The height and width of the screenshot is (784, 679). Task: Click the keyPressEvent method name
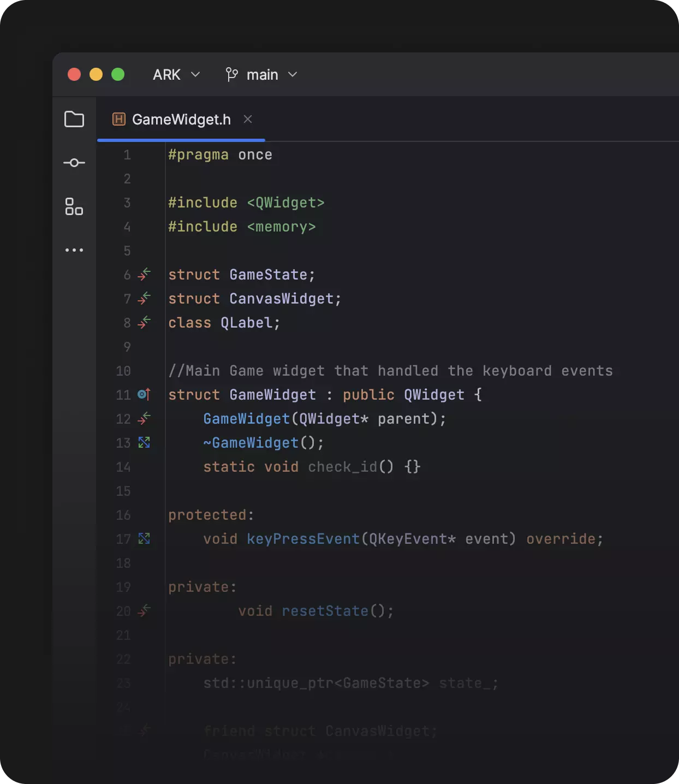tap(303, 539)
